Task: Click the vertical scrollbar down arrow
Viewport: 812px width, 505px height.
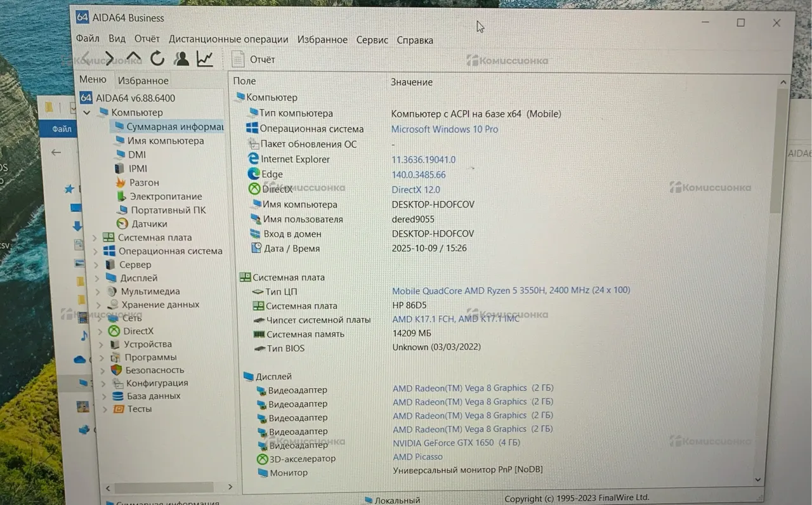Action: [x=757, y=480]
